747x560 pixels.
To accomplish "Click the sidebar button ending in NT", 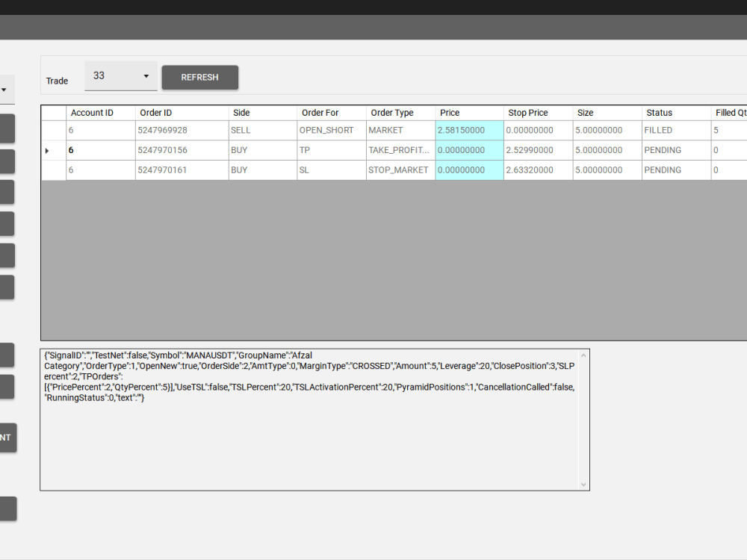I will (7, 438).
